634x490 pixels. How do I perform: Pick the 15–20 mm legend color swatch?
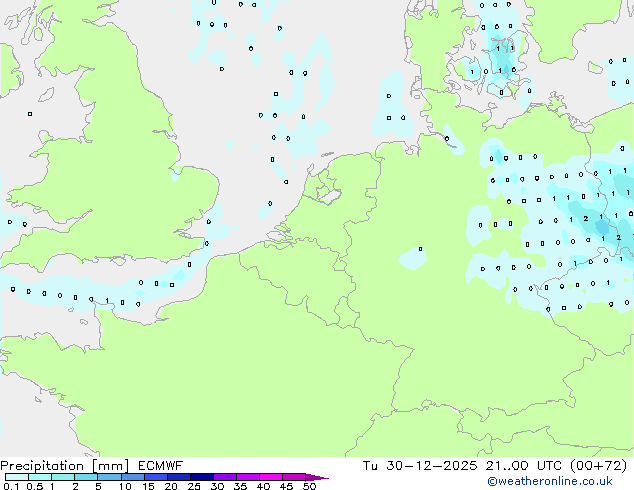coord(156,477)
